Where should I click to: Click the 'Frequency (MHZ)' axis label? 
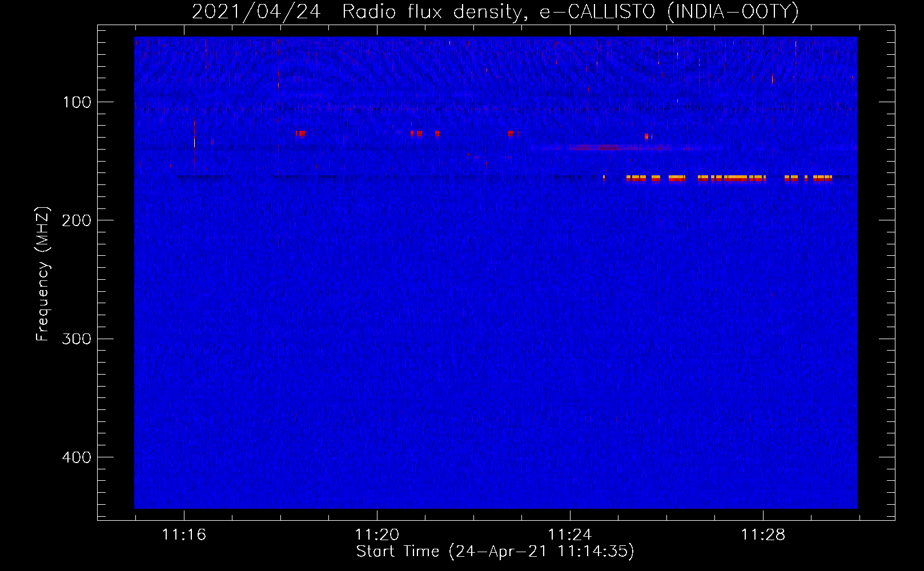(43, 274)
